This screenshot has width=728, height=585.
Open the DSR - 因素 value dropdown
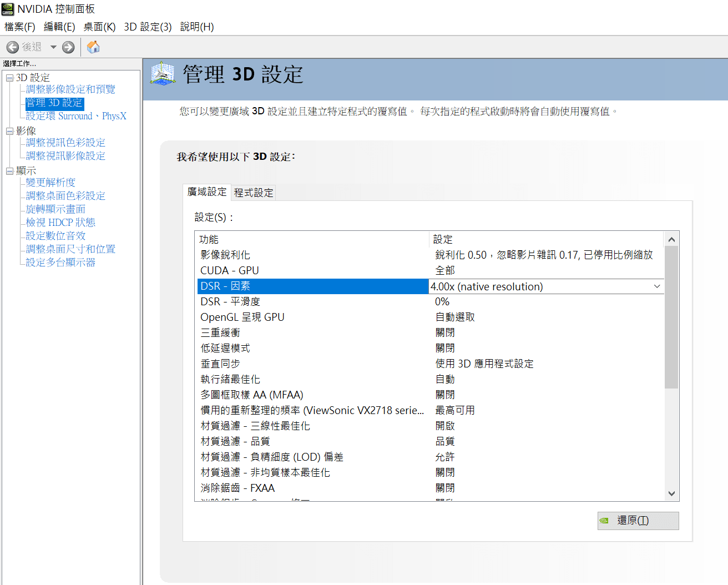tap(657, 286)
